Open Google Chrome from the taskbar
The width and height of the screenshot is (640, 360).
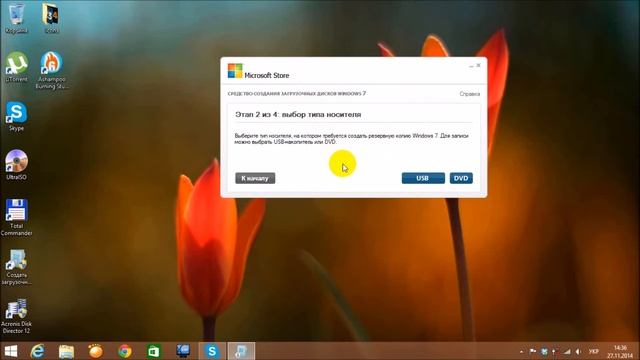click(125, 351)
